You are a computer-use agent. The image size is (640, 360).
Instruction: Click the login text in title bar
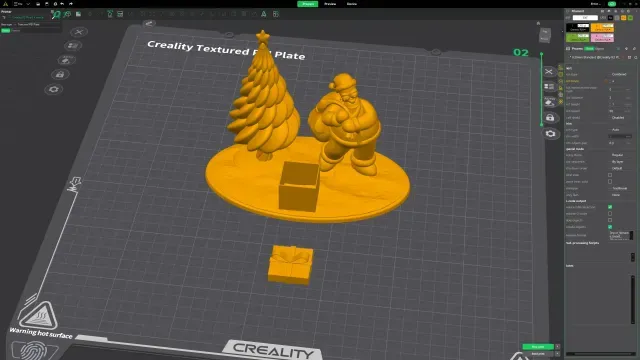pyautogui.click(x=595, y=4)
